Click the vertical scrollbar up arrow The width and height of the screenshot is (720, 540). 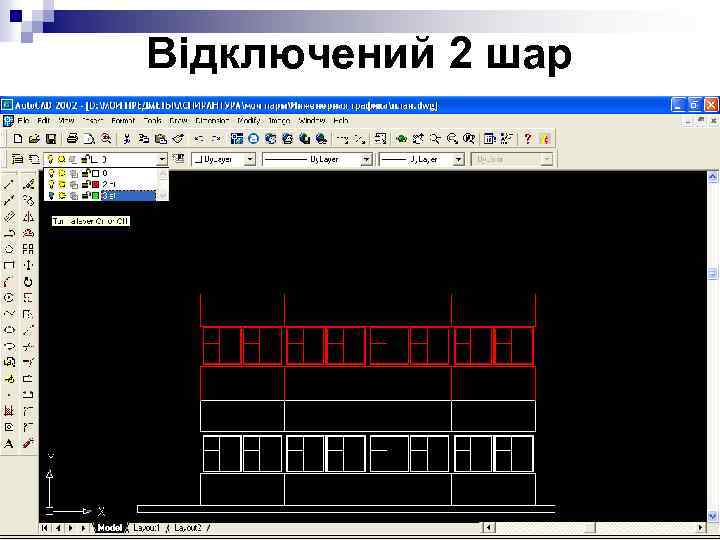(713, 176)
